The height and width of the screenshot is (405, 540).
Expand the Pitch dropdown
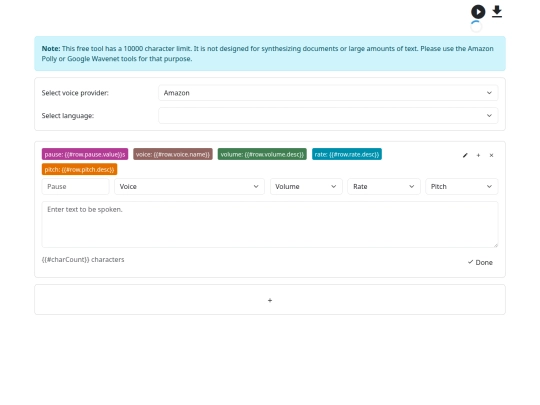pos(461,187)
